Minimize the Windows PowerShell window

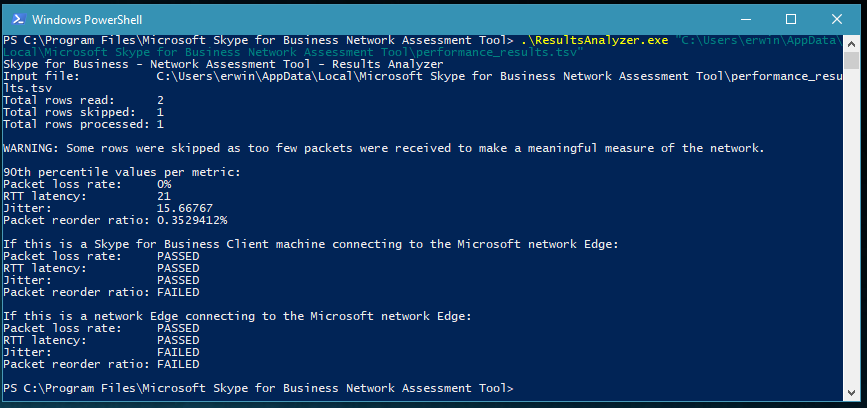(746, 19)
